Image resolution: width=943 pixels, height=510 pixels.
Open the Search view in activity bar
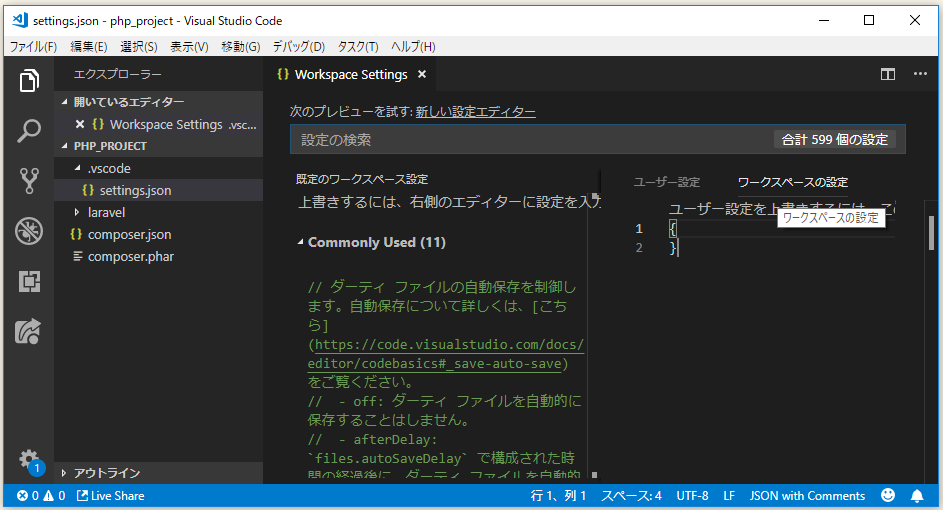(x=29, y=131)
